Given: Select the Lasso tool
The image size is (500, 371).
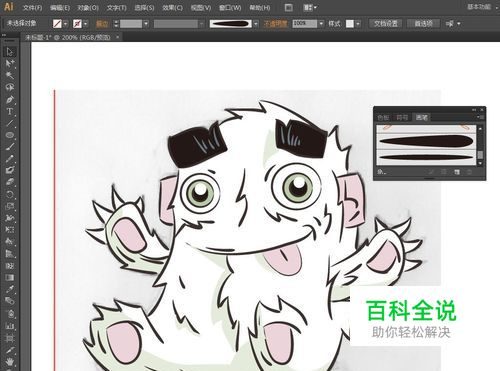Looking at the screenshot, I should (10, 87).
